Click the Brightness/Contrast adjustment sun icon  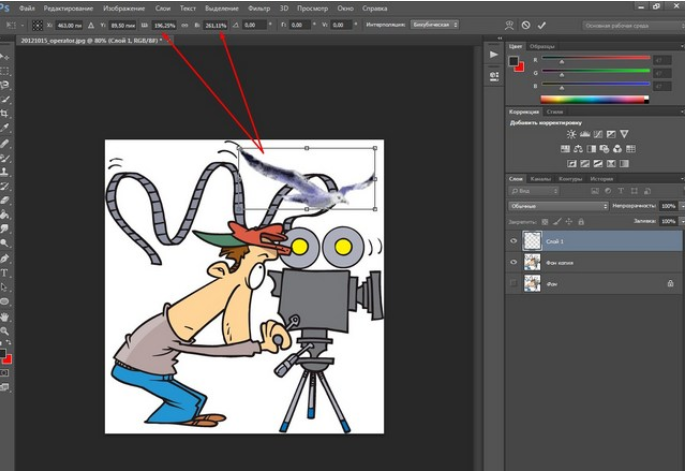571,133
